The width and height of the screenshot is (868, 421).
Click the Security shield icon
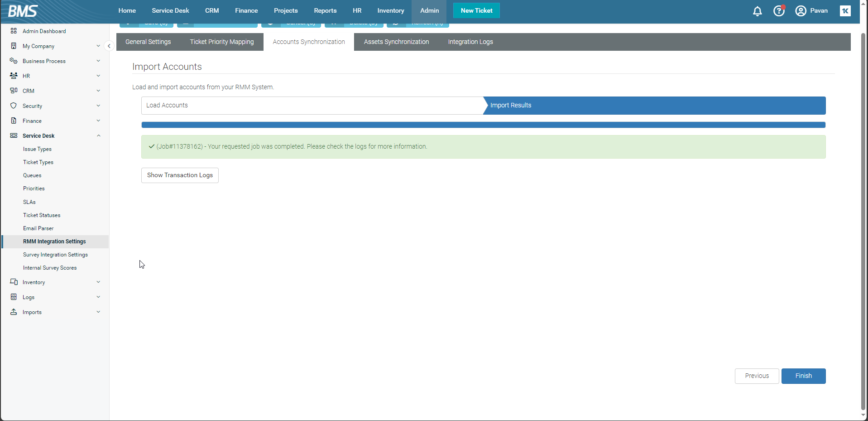click(14, 106)
